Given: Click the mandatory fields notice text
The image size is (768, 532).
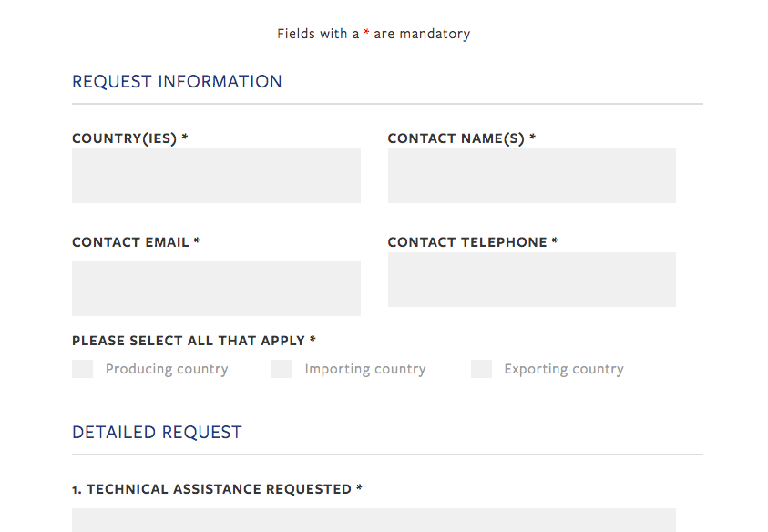Looking at the screenshot, I should coord(374,33).
